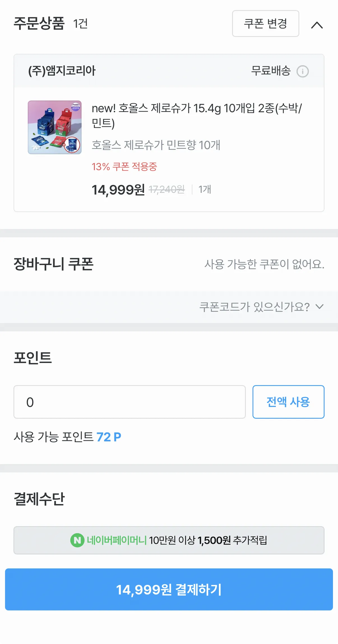Click the 무료배송 shipping label
The height and width of the screenshot is (644, 338).
click(x=271, y=71)
